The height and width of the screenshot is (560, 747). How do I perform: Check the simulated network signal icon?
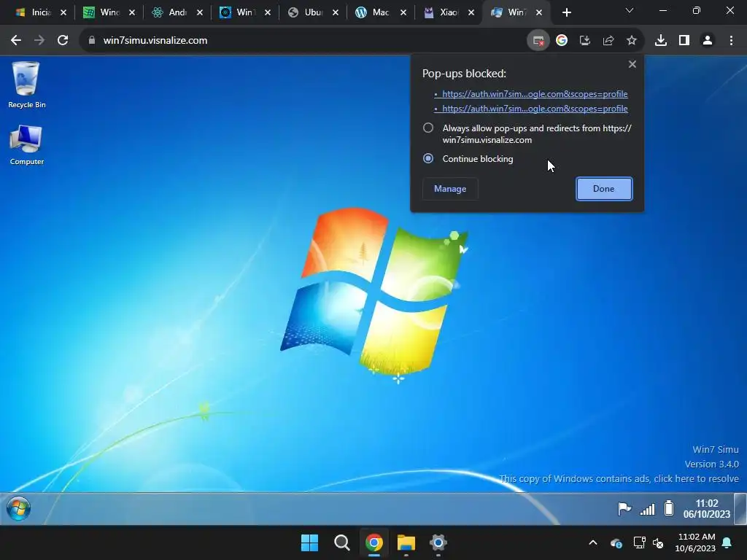click(647, 510)
